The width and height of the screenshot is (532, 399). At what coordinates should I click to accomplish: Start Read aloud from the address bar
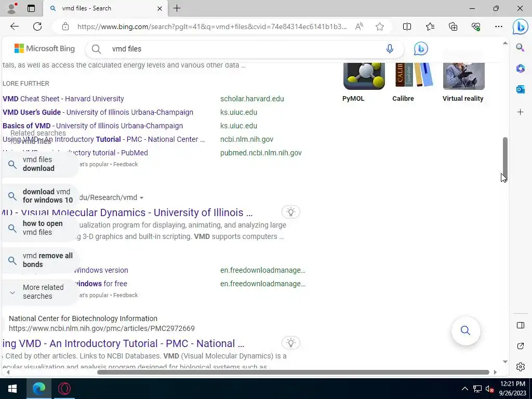point(359,26)
